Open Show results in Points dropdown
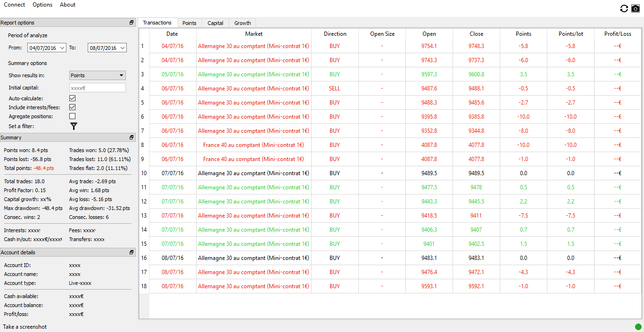The image size is (644, 332). pos(97,75)
